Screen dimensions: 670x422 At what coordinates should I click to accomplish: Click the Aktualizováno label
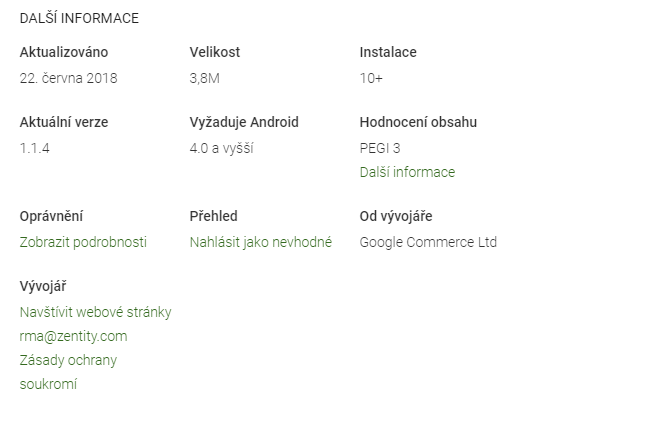click(64, 52)
